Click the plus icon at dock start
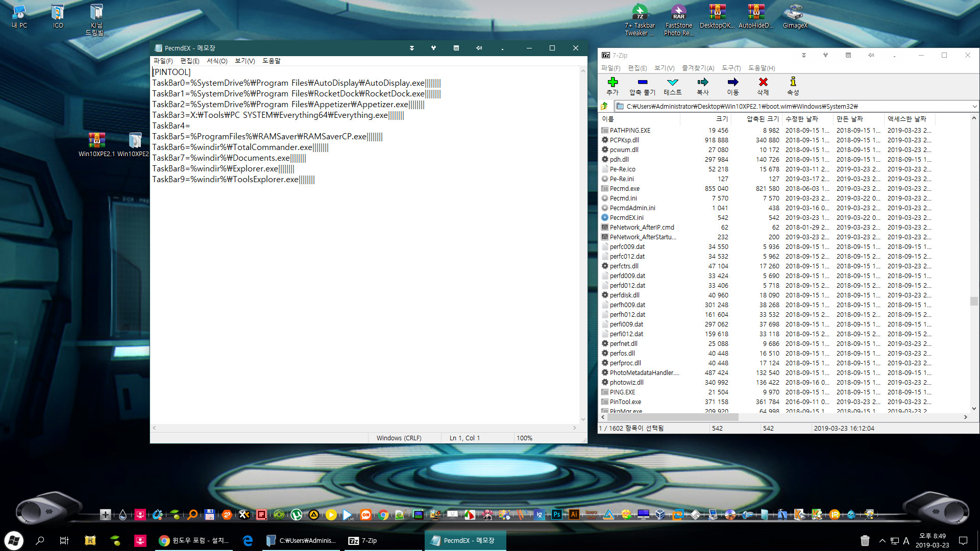Screen dimensions: 980x551 tap(105, 515)
